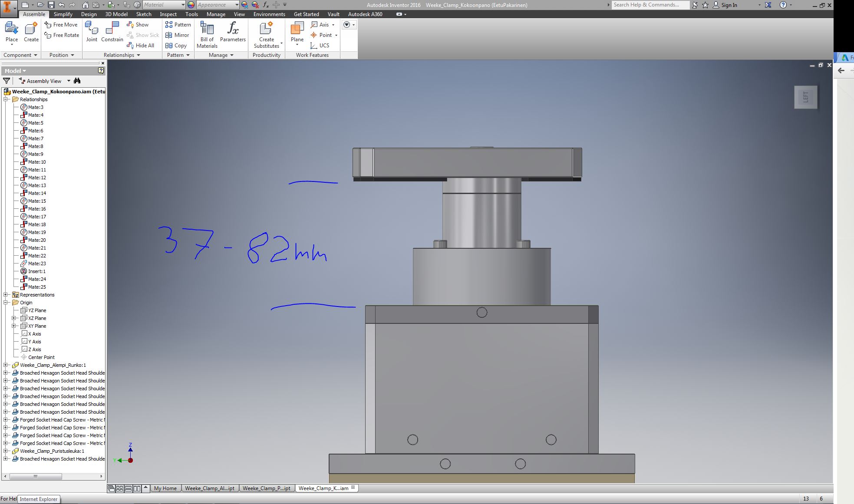
Task: Toggle X Axis visibility checkbox
Action: click(x=25, y=334)
